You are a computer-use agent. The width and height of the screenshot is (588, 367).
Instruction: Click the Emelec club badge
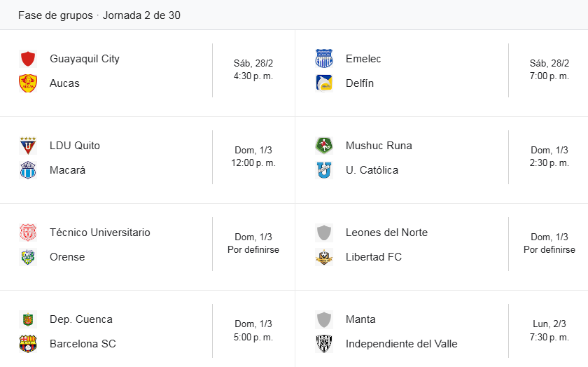coord(324,59)
